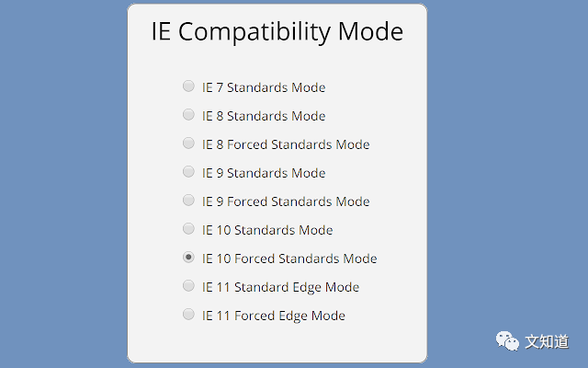Select the IE 8 Standards Mode radio button
This screenshot has height=368, width=588.
(x=188, y=114)
